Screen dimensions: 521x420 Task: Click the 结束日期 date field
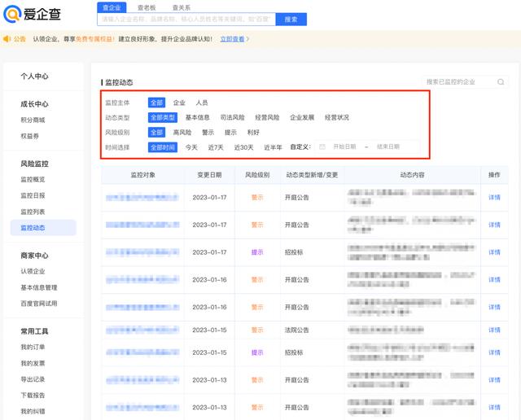click(x=388, y=147)
